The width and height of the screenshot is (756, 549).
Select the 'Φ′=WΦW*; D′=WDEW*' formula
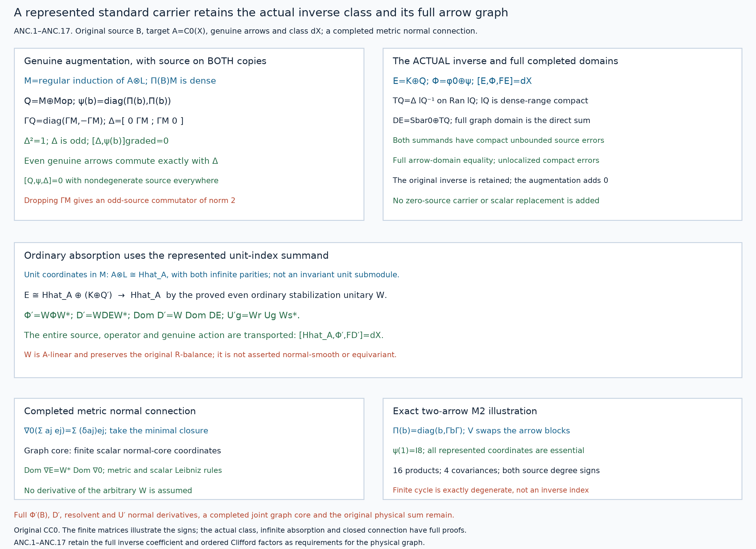click(x=162, y=315)
